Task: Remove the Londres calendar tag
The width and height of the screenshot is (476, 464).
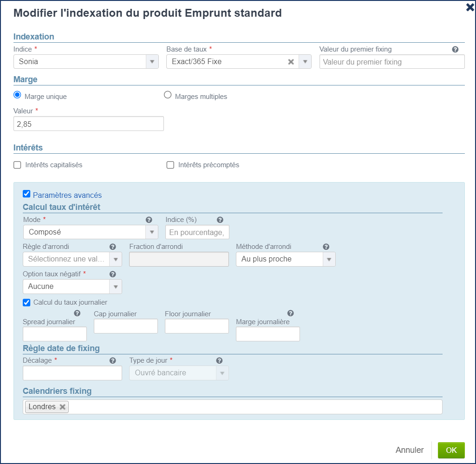Action: 62,407
